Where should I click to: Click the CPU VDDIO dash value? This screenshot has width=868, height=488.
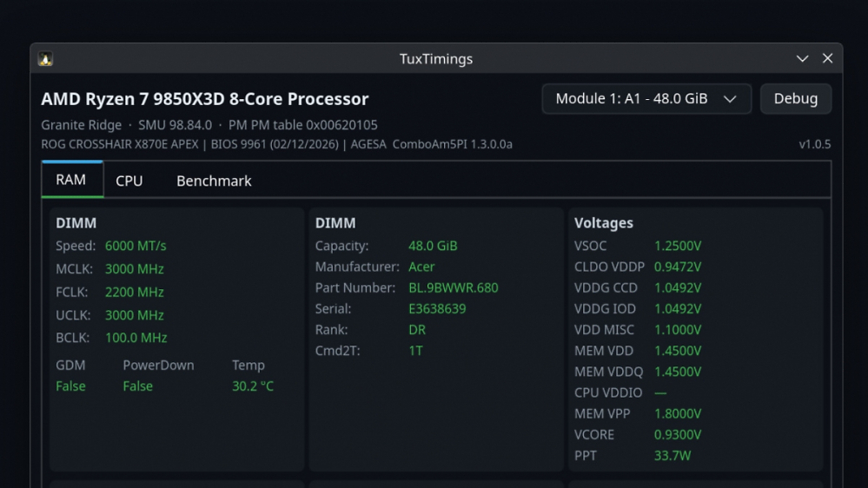pos(660,392)
